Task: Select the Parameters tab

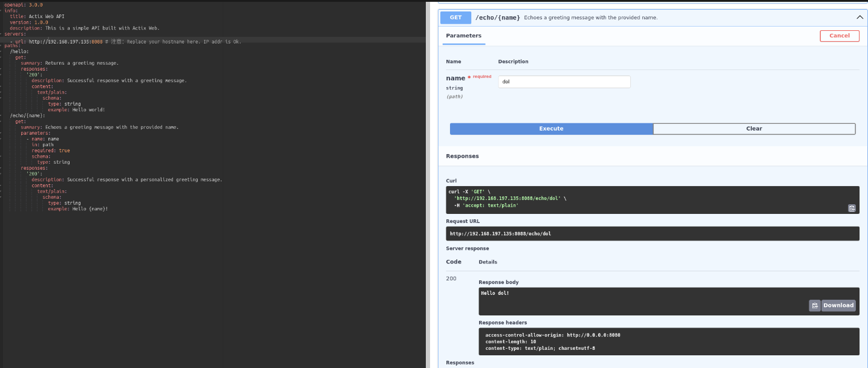Action: 463,36
